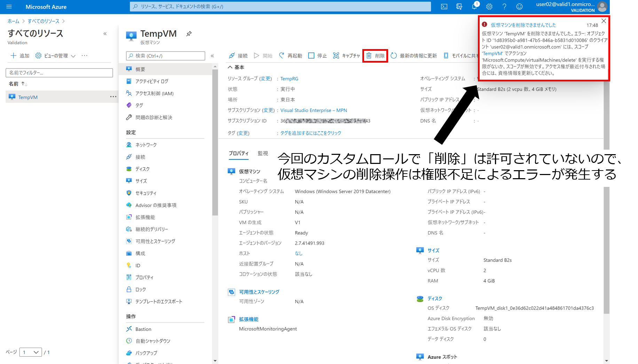The width and height of the screenshot is (638, 364).
Task: Open the hamburger portal menu
Action: 9,7
